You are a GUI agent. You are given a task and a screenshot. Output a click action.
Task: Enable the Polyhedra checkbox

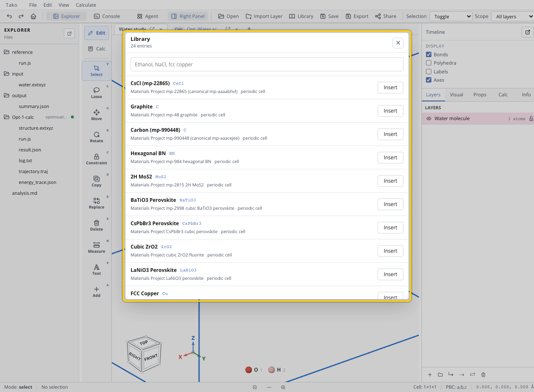coord(428,63)
